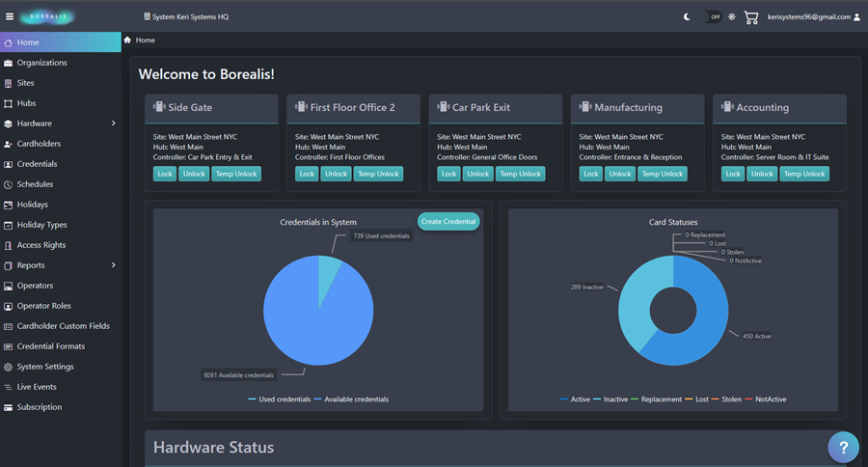Click the Home breadcrumb house icon
The image size is (868, 467).
tap(127, 40)
